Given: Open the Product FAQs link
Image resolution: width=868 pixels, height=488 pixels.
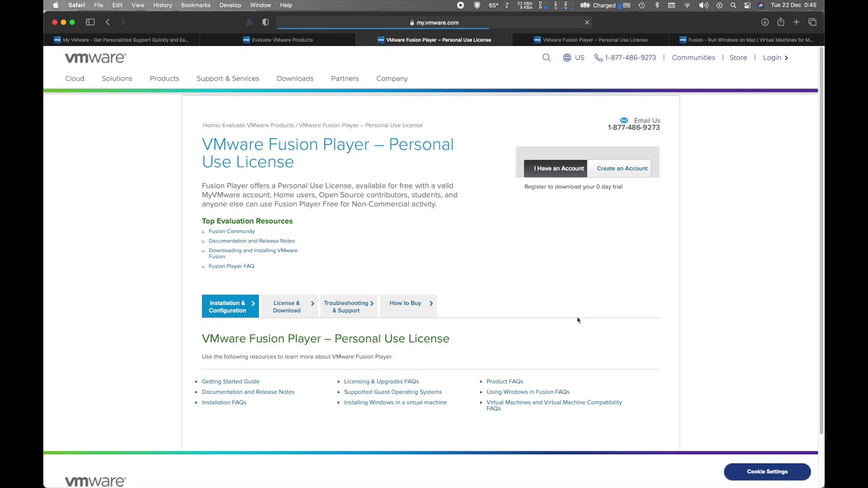Looking at the screenshot, I should pyautogui.click(x=505, y=382).
